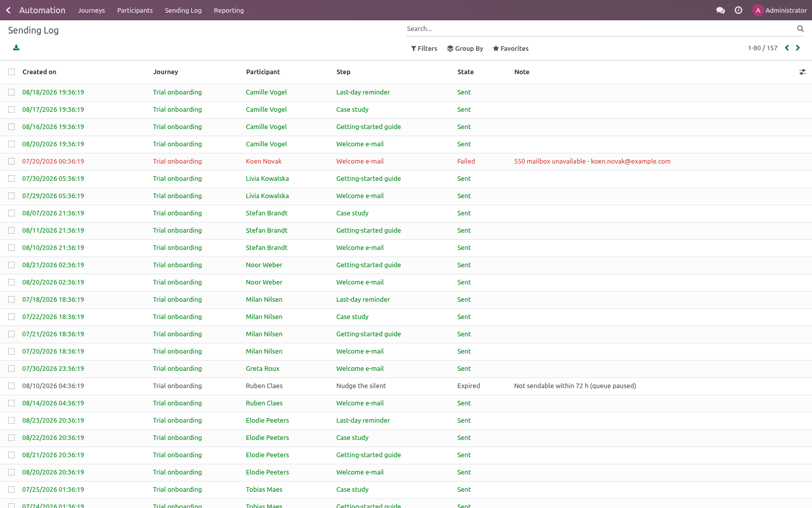Click the Failed state cell
The width and height of the screenshot is (812, 508).
[x=466, y=162]
